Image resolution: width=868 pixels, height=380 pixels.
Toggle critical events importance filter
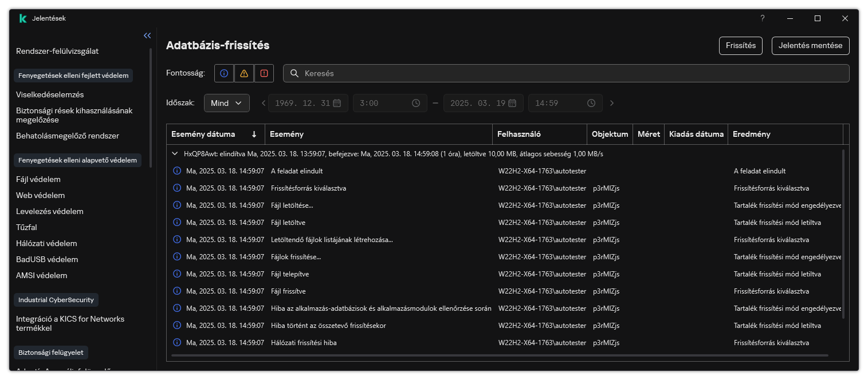[x=264, y=73]
